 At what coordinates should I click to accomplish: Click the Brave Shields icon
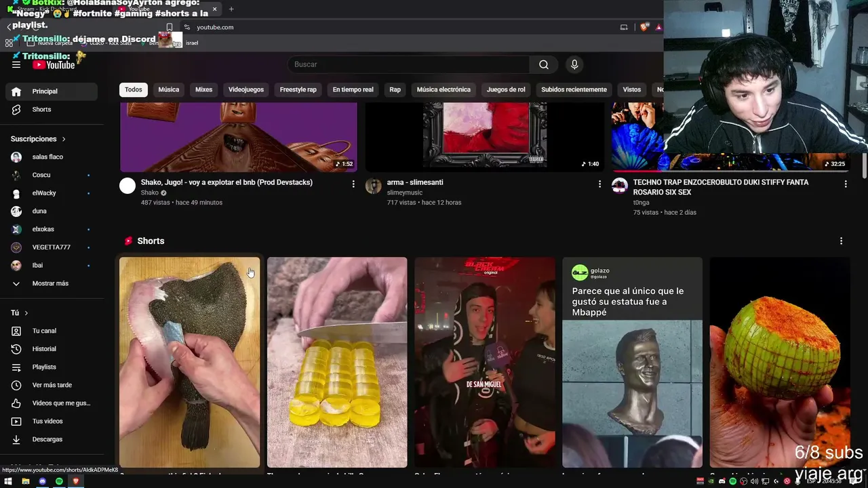(x=644, y=27)
